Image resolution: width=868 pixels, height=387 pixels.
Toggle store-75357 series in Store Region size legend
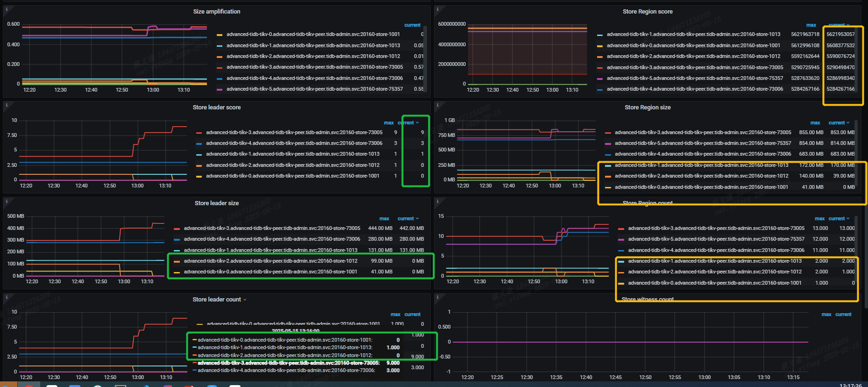703,143
